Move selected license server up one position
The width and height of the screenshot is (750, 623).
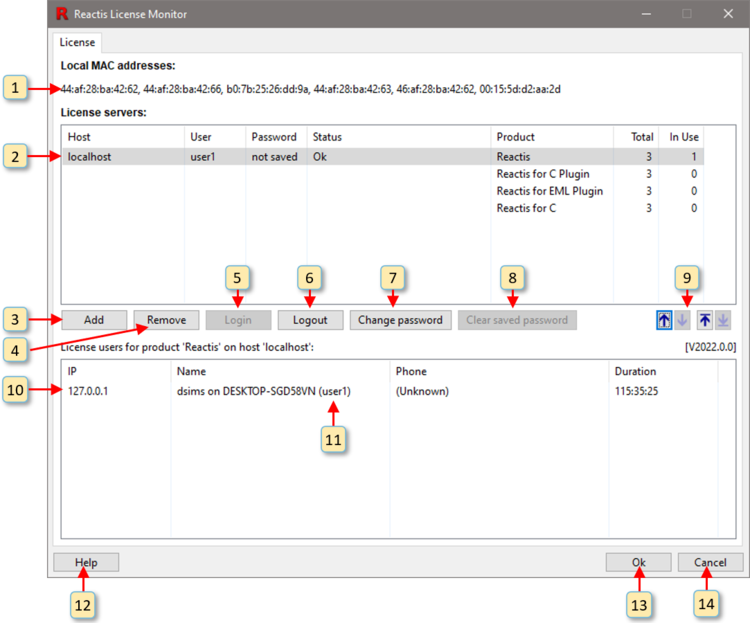(x=664, y=320)
